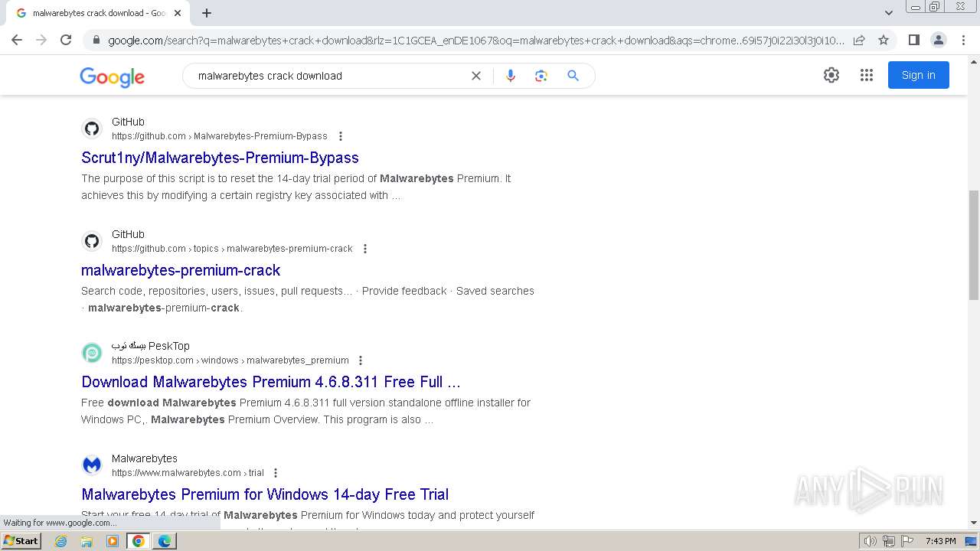Go back to the previous page
Image resolution: width=980 pixels, height=551 pixels.
(x=17, y=40)
